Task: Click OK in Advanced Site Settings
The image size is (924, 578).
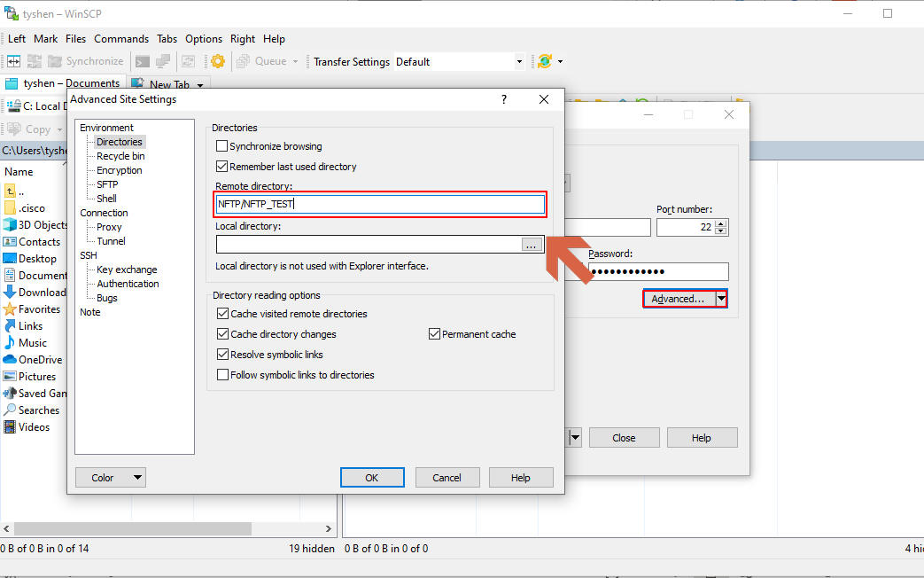Action: tap(372, 478)
